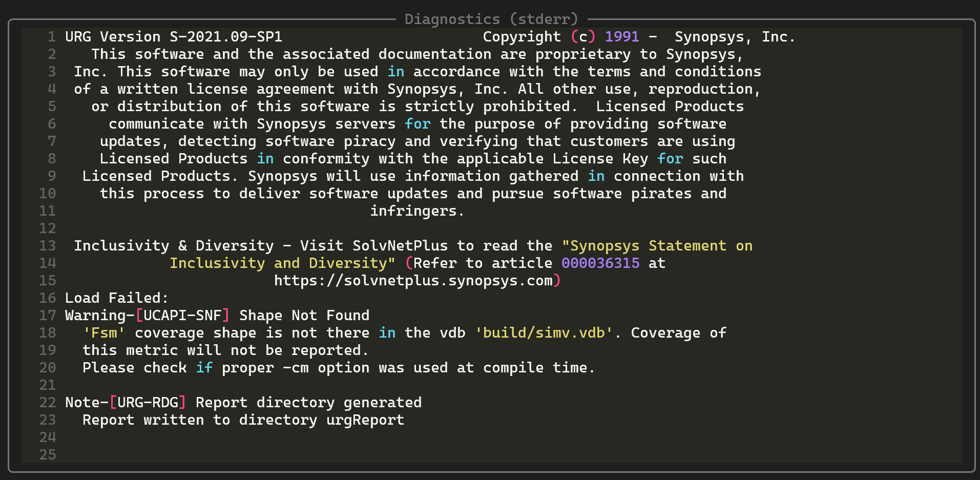Image resolution: width=980 pixels, height=480 pixels.
Task: Select the text "URG Version S-2021.09-SP1"
Action: pyautogui.click(x=174, y=37)
